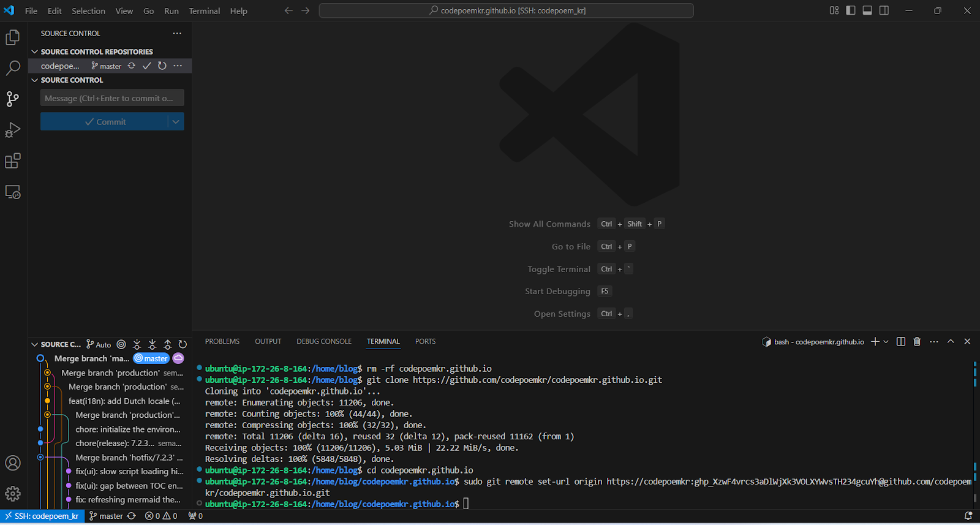The image size is (980, 525).
Task: Click SSH: codepoem_kr remote indicator
Action: point(42,516)
